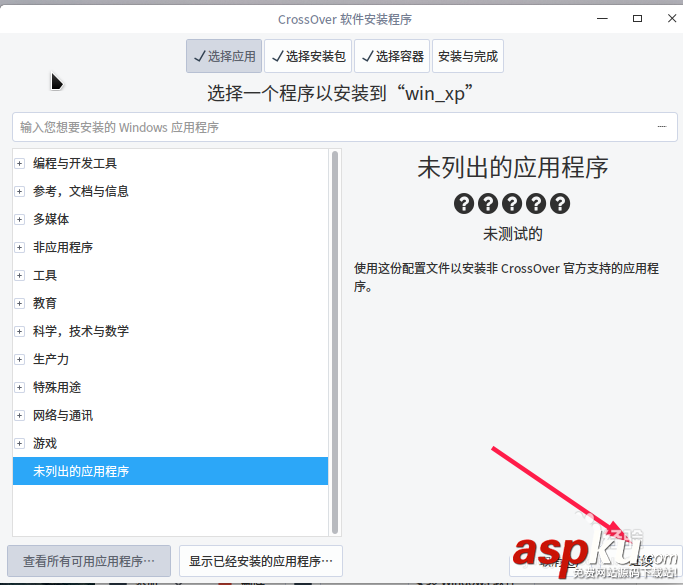Select the 工具 row text
Viewport: 683px width, 585px height.
(x=45, y=275)
